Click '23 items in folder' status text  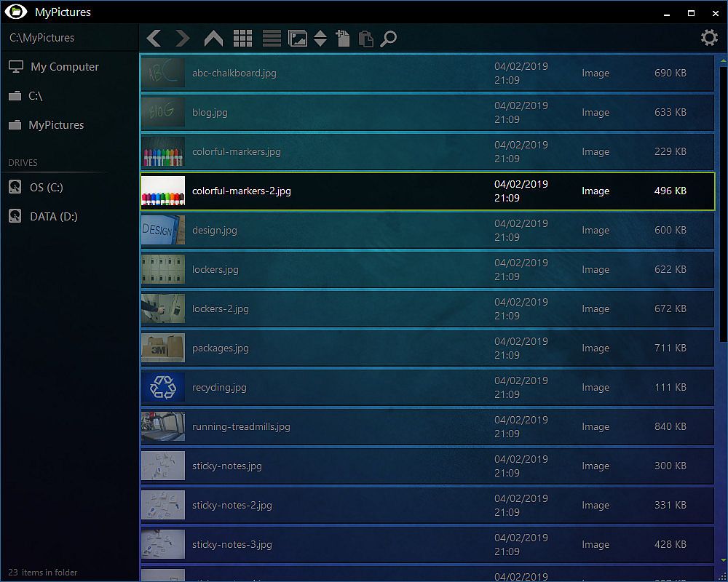43,573
